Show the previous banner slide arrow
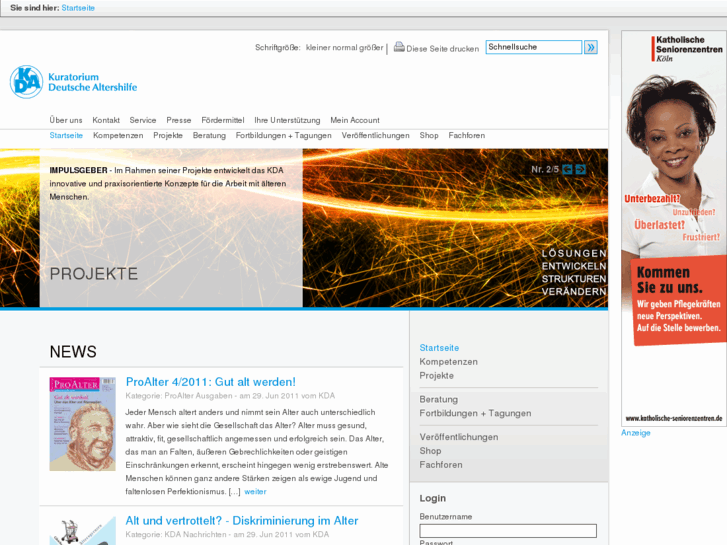 pos(567,169)
